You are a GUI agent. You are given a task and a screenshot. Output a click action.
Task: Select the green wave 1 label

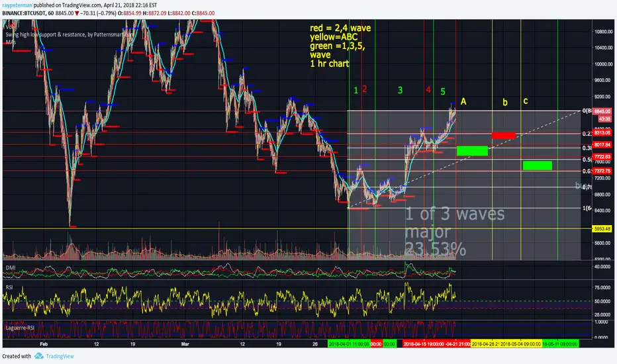[356, 91]
